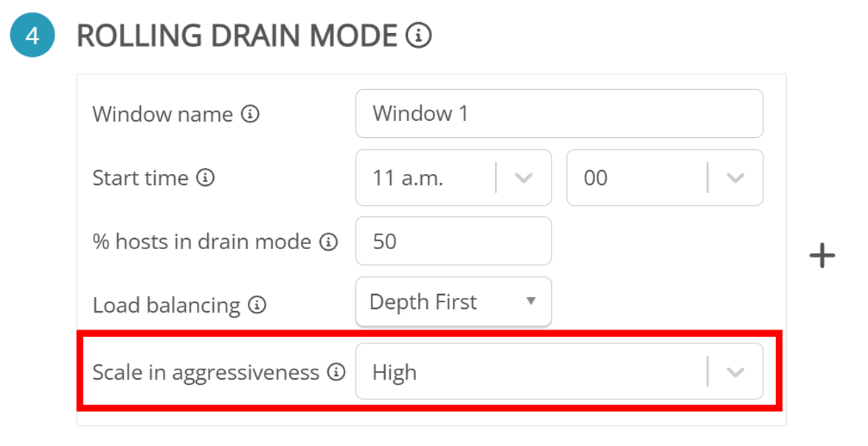Expand Scale in aggressiveness using its chevron
Viewport: 868px width, 446px height.
pyautogui.click(x=735, y=372)
